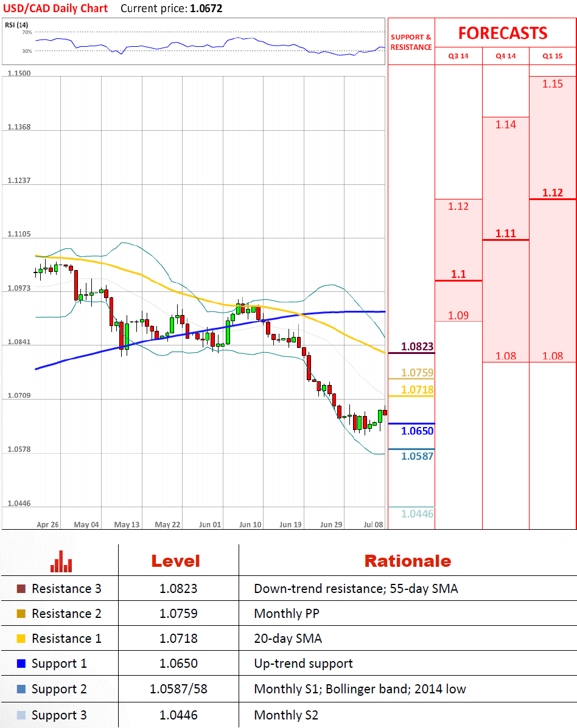Click the RSI (14) indicator label
Screen dimensions: 577x728
coord(16,25)
